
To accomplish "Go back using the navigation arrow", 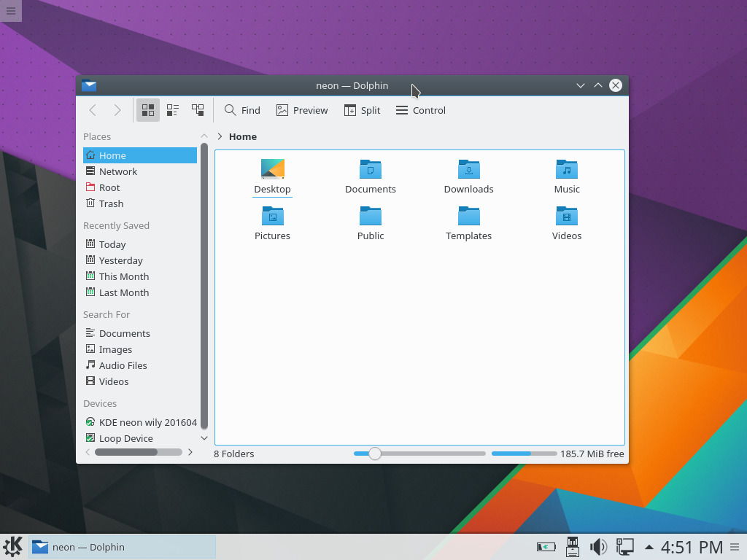I will tap(93, 110).
